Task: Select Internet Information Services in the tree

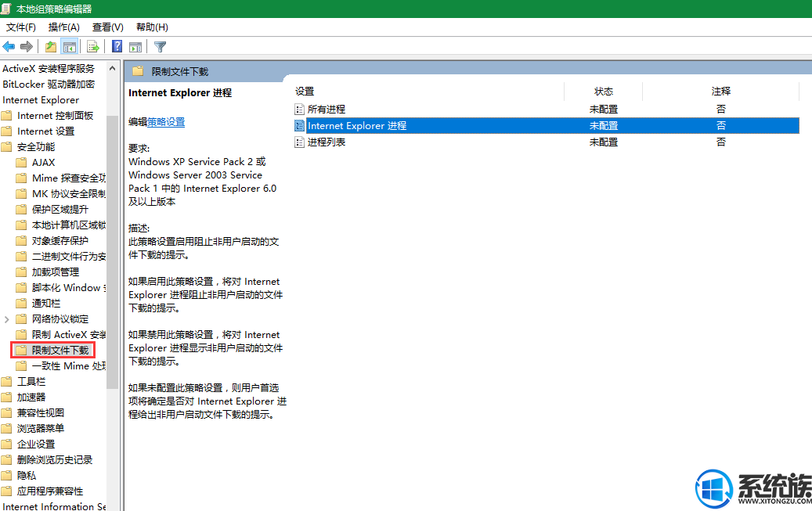Action: point(54,506)
